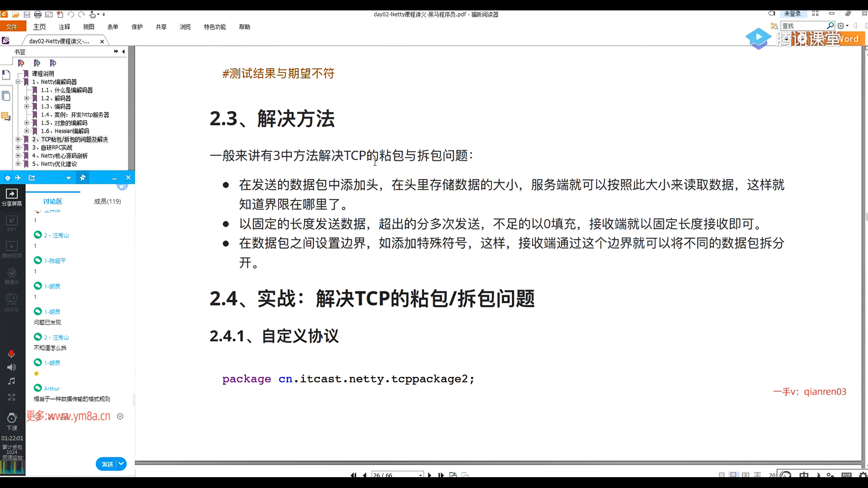868x488 pixels.
Task: Click the music note icon
Action: coord(12,381)
